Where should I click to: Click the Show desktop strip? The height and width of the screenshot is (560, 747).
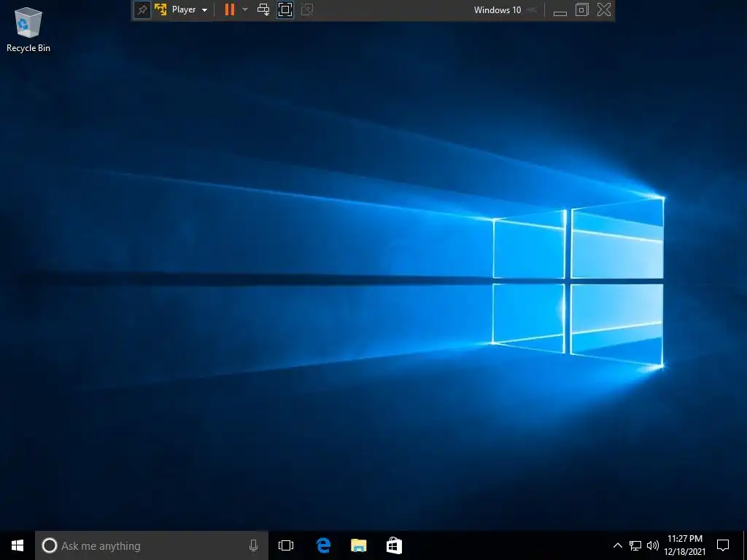click(x=745, y=545)
